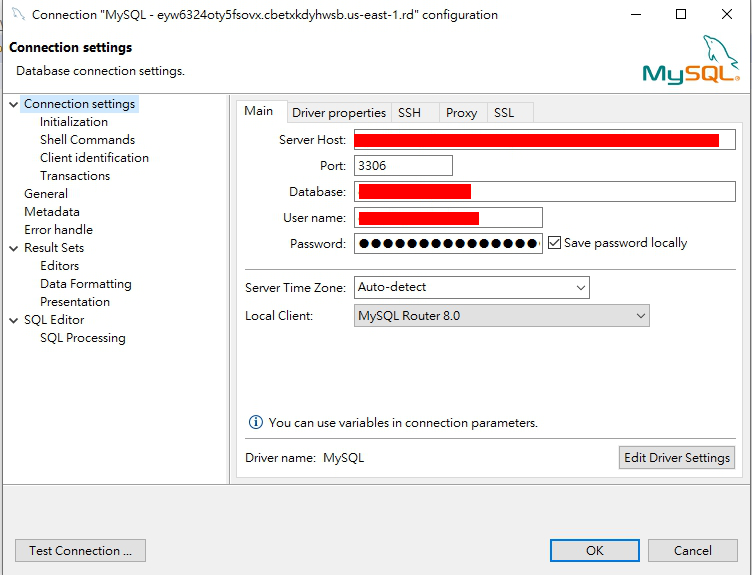Collapse the Connection settings tree node
This screenshot has height=575, width=752.
(x=14, y=104)
